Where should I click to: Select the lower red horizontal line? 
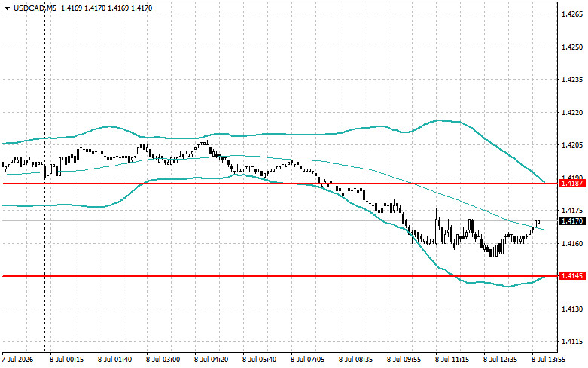278,276
